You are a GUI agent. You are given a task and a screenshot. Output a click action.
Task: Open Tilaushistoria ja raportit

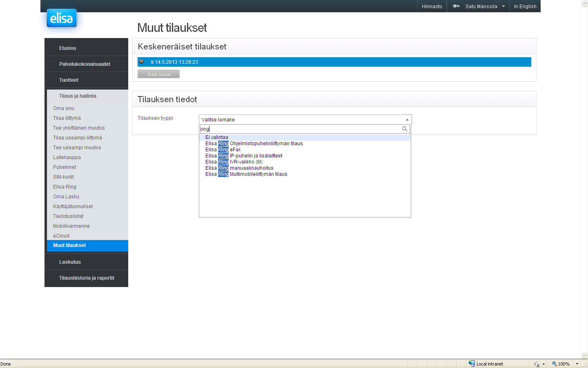pos(86,278)
